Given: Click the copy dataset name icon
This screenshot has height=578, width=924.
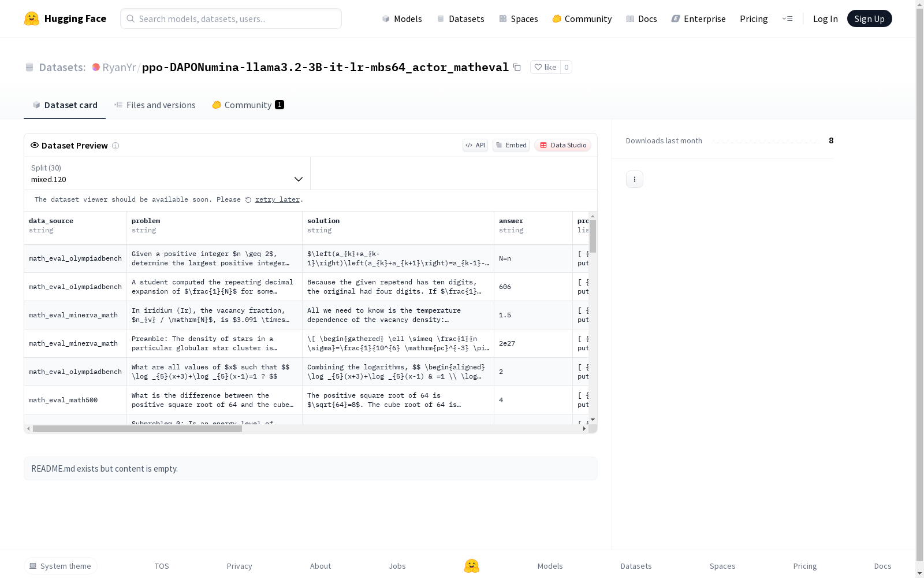Looking at the screenshot, I should point(517,67).
